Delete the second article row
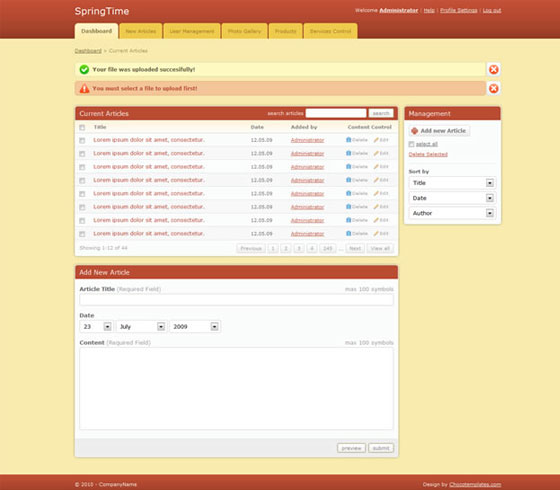This screenshot has width=560, height=490. click(x=356, y=153)
